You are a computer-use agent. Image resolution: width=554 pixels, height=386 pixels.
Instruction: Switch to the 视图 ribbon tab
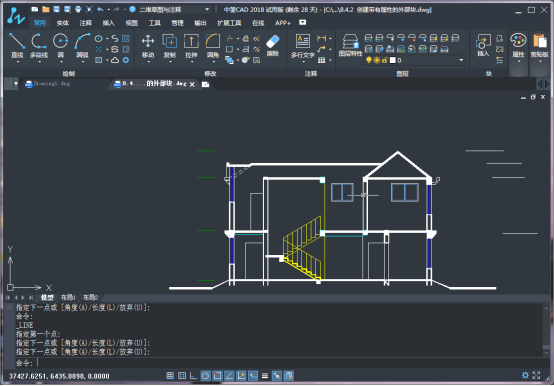[x=131, y=23]
